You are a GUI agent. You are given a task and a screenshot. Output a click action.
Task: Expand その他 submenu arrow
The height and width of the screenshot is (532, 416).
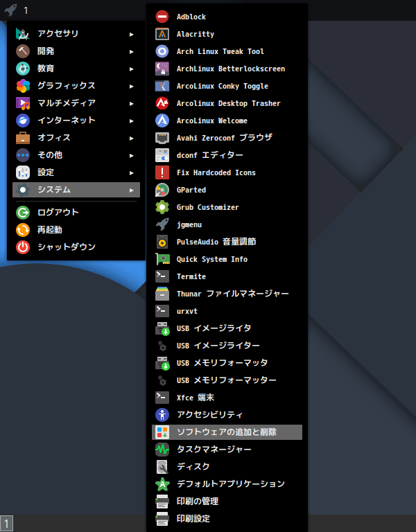coord(132,155)
